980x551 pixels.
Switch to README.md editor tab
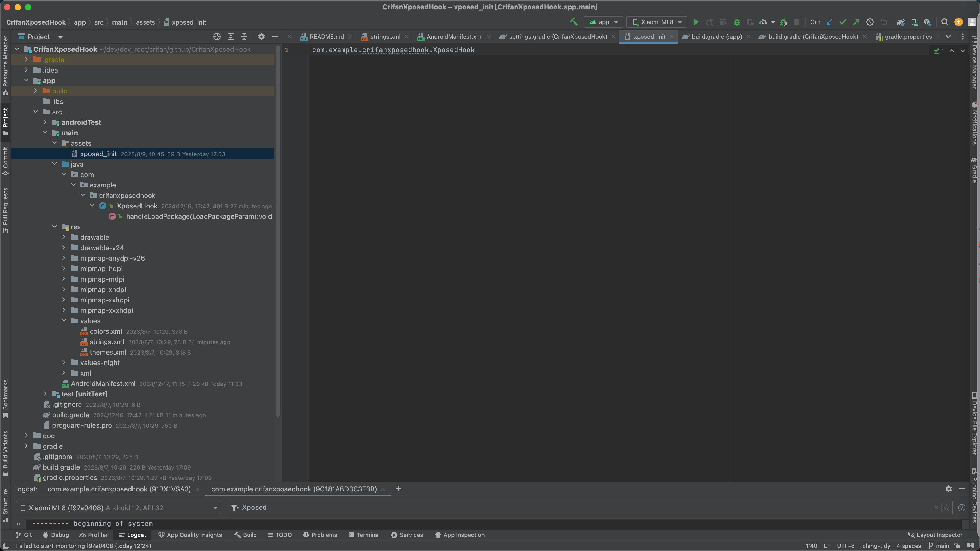[x=326, y=37]
